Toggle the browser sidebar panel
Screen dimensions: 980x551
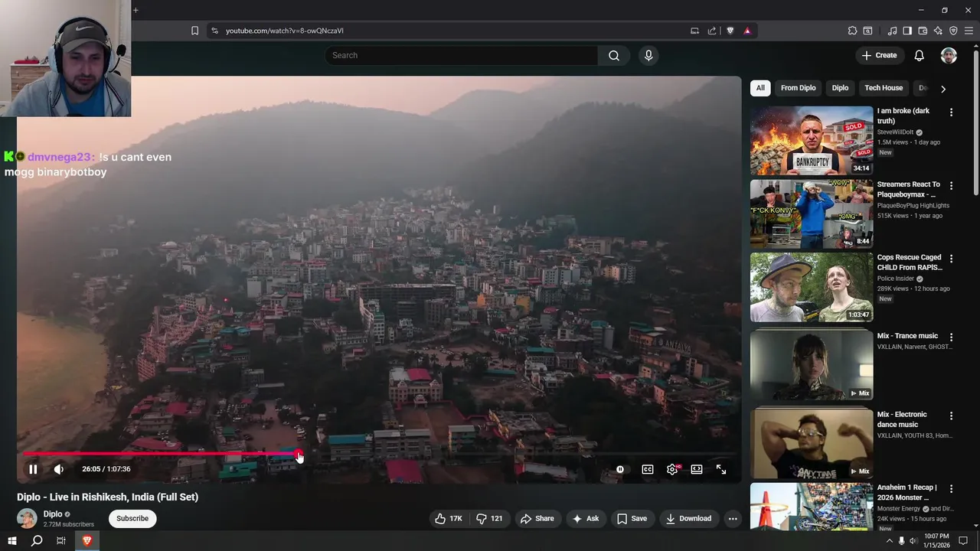(x=907, y=31)
